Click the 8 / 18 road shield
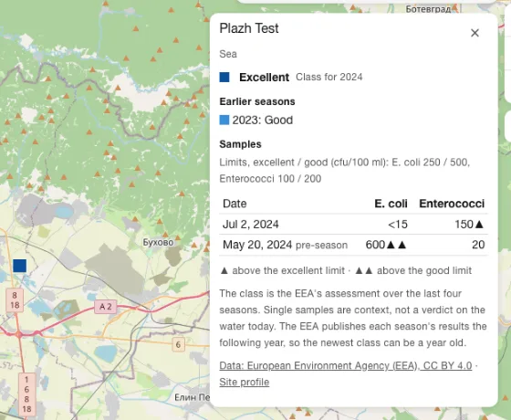This screenshot has width=511, height=420. [x=15, y=300]
